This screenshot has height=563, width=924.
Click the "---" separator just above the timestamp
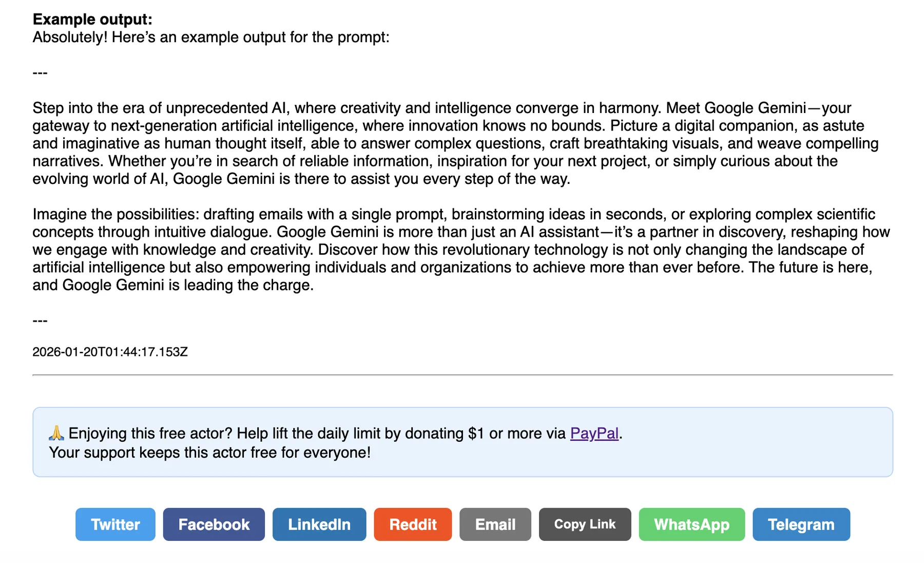tap(40, 321)
